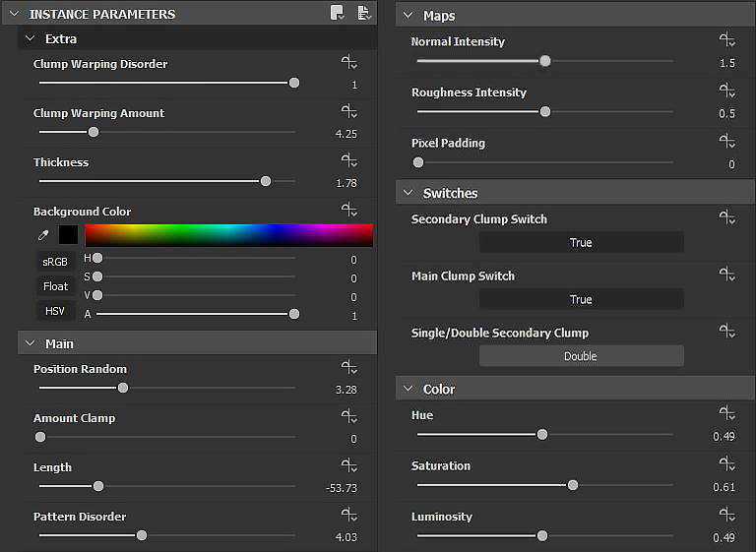
Task: Click the Saturation slider handle
Action: point(573,485)
